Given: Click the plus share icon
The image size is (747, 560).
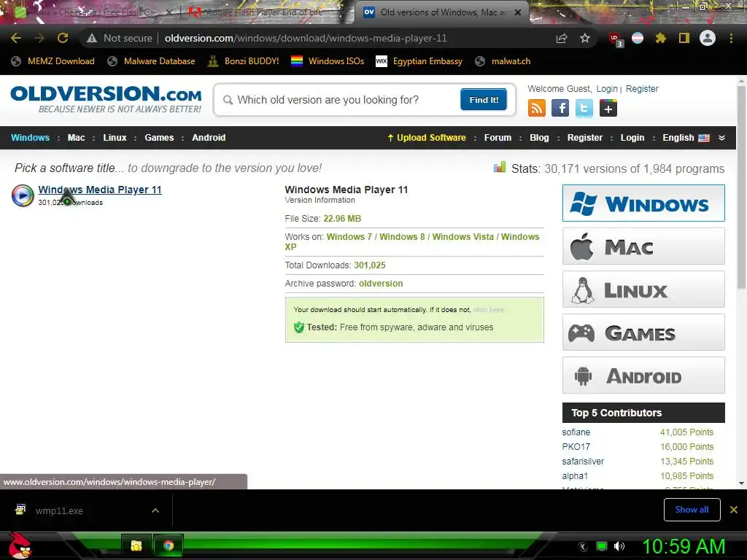Looking at the screenshot, I should click(x=608, y=108).
